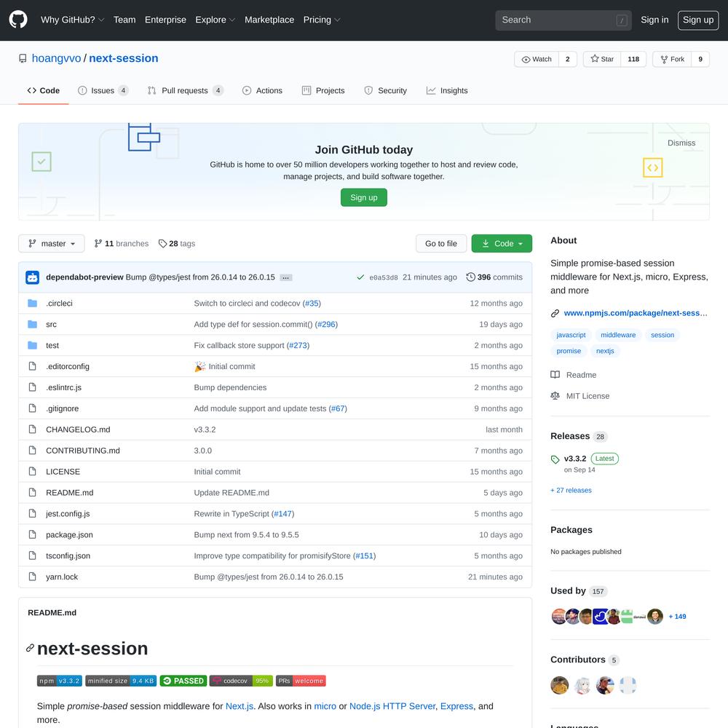The width and height of the screenshot is (728, 728).
Task: Open the Enterprise nav item
Action: pos(165,20)
